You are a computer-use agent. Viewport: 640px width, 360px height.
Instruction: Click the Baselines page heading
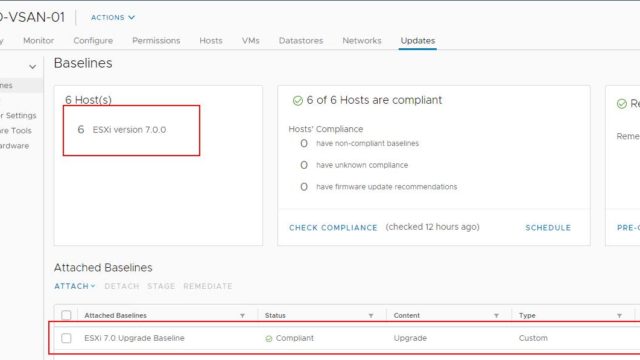point(83,63)
